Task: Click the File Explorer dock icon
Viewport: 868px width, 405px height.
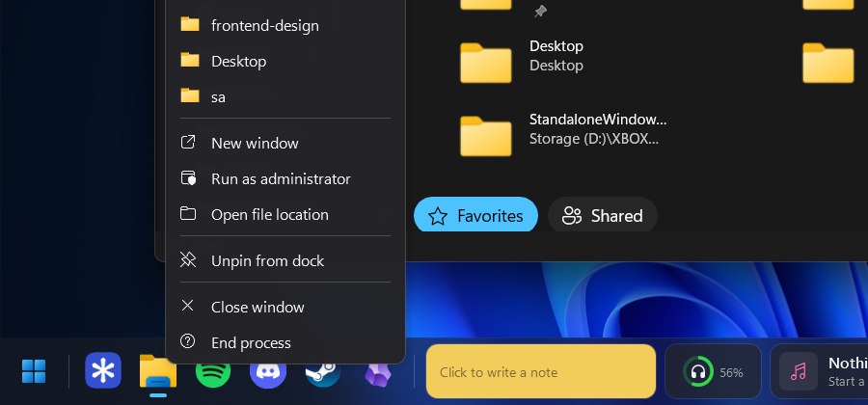Action: (x=158, y=372)
